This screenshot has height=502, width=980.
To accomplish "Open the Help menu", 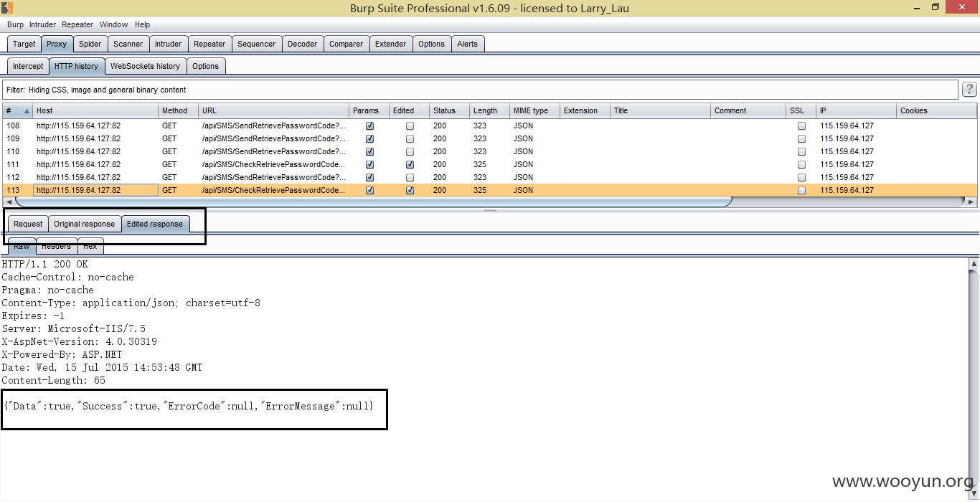I will pos(142,24).
